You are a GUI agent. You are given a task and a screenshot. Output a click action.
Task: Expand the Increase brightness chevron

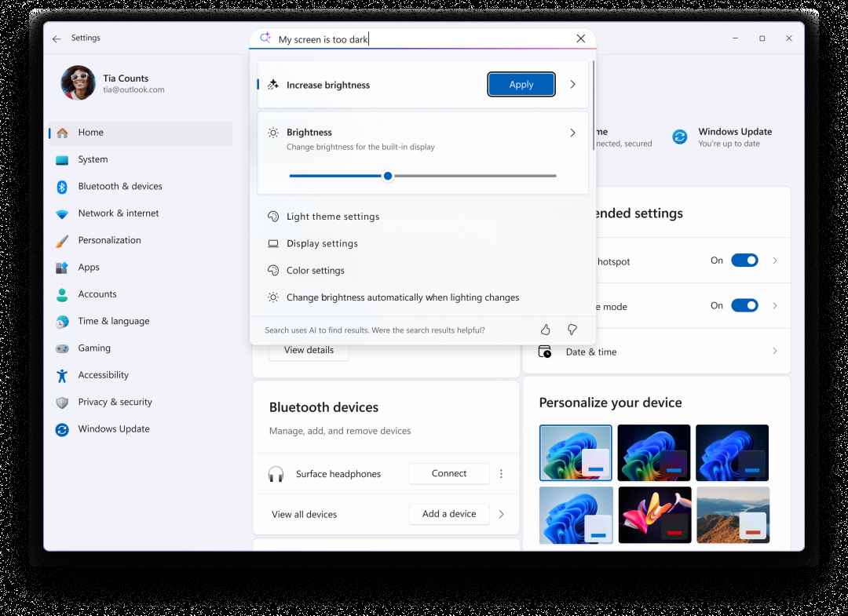coord(572,85)
